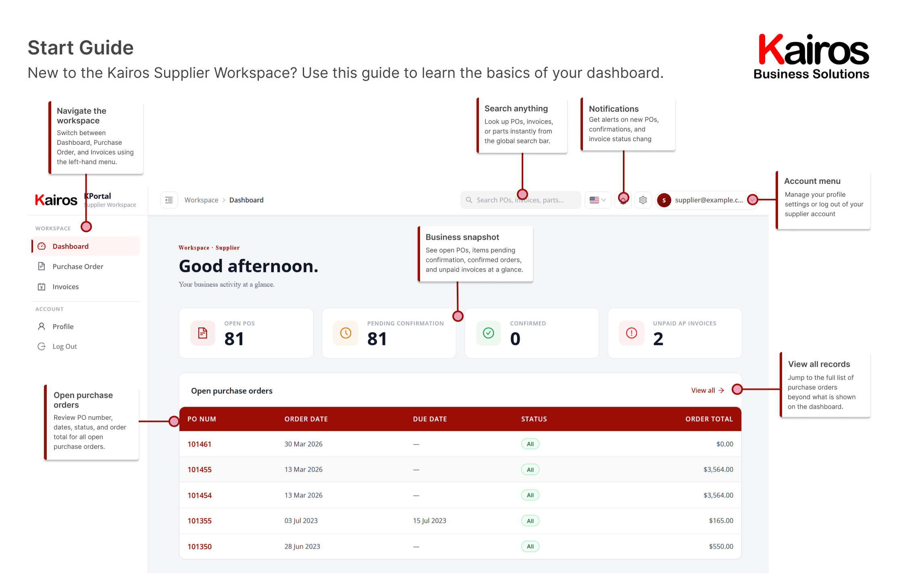924x587 pixels.
Task: Go to Invoices in the sidebar
Action: pos(86,287)
